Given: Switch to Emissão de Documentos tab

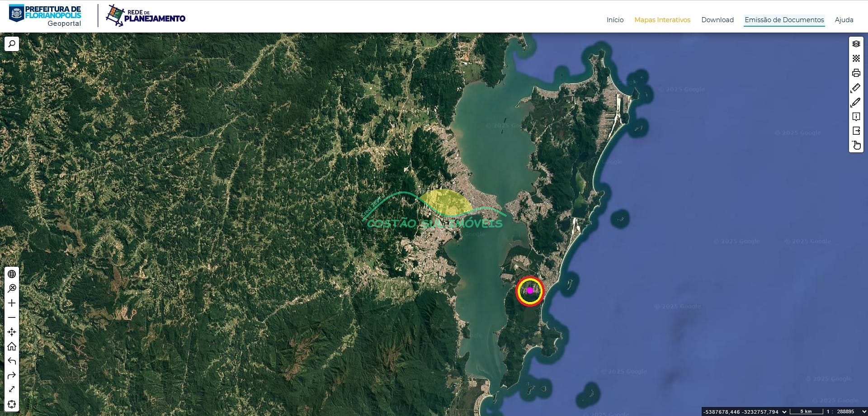Looking at the screenshot, I should 784,20.
